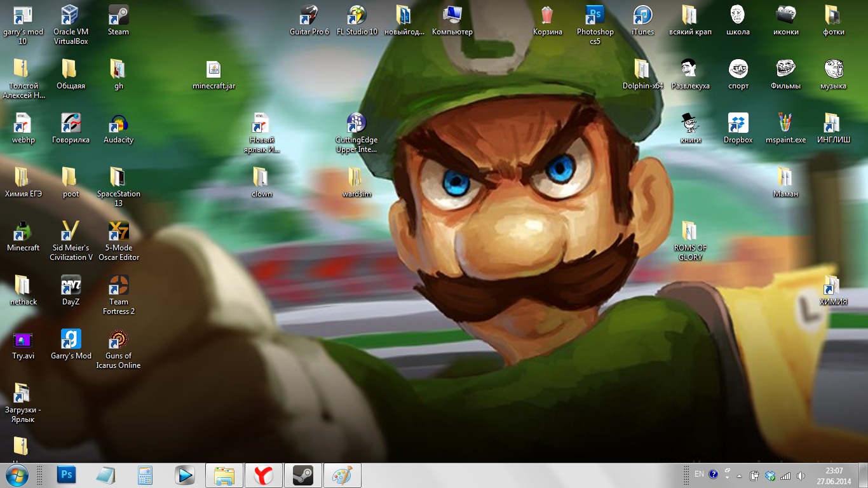Select the iTunes desktop icon
Screen dimensions: 868x488
tap(642, 20)
